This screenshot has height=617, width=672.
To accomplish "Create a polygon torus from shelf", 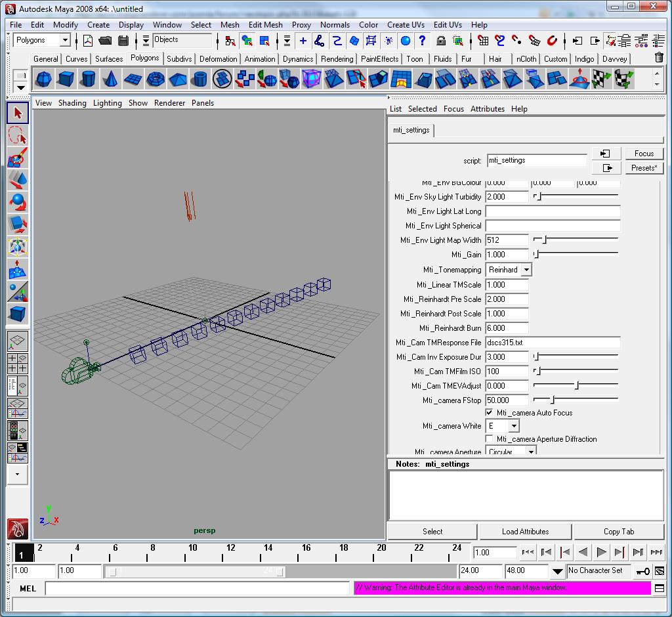I will coord(155,79).
